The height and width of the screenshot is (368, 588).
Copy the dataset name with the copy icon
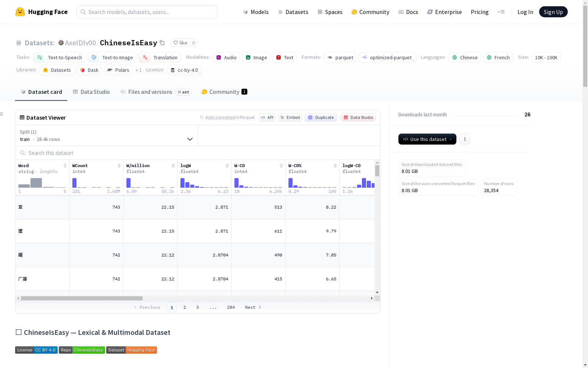(162, 43)
